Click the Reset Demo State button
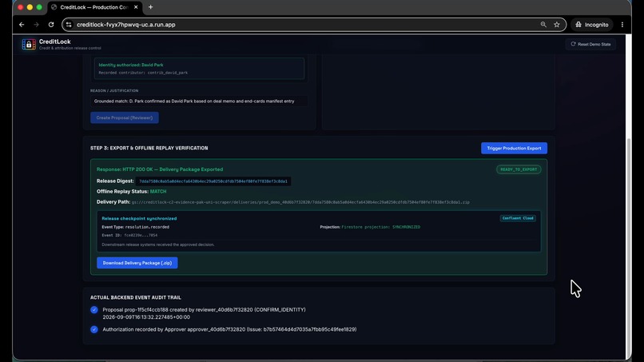The width and height of the screenshot is (644, 362). 590,44
